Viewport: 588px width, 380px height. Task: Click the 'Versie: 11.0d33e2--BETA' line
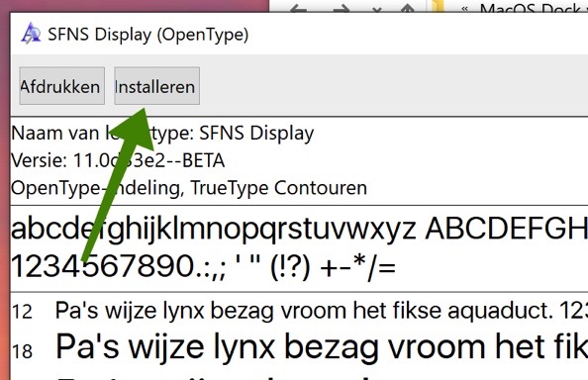pos(118,160)
